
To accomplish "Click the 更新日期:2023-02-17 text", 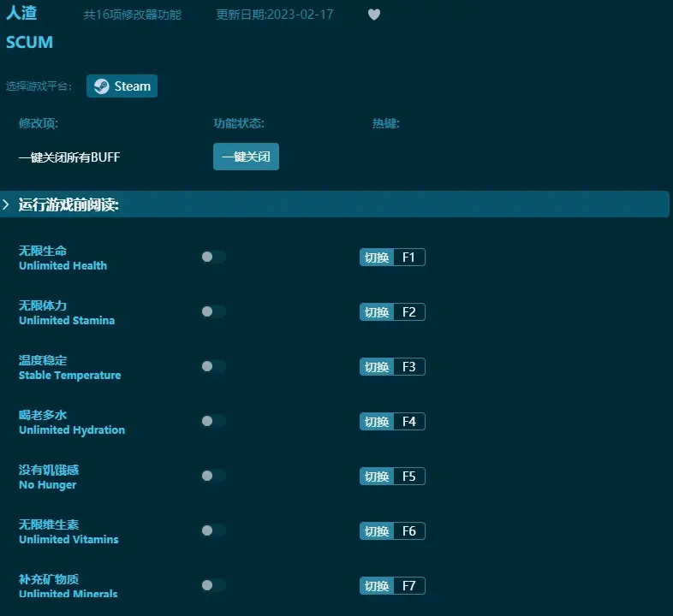I will pyautogui.click(x=274, y=15).
